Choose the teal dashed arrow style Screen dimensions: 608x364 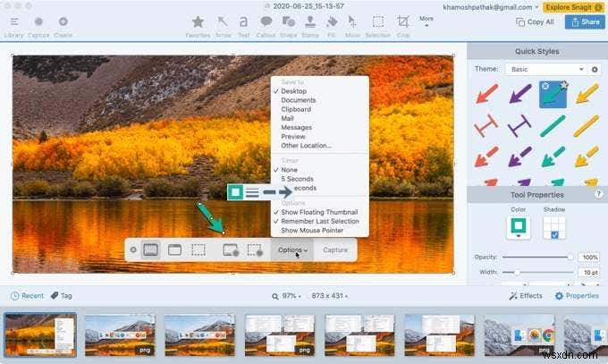click(x=553, y=157)
